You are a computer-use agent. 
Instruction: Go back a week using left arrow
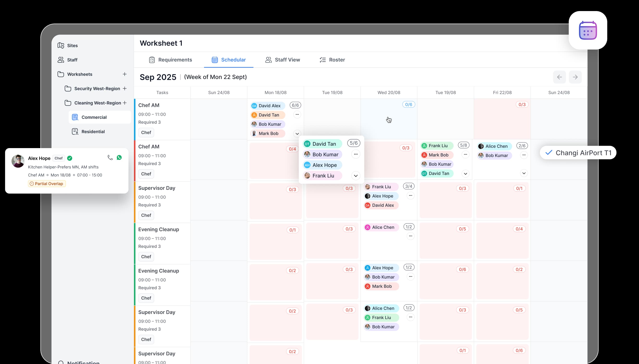tap(559, 77)
